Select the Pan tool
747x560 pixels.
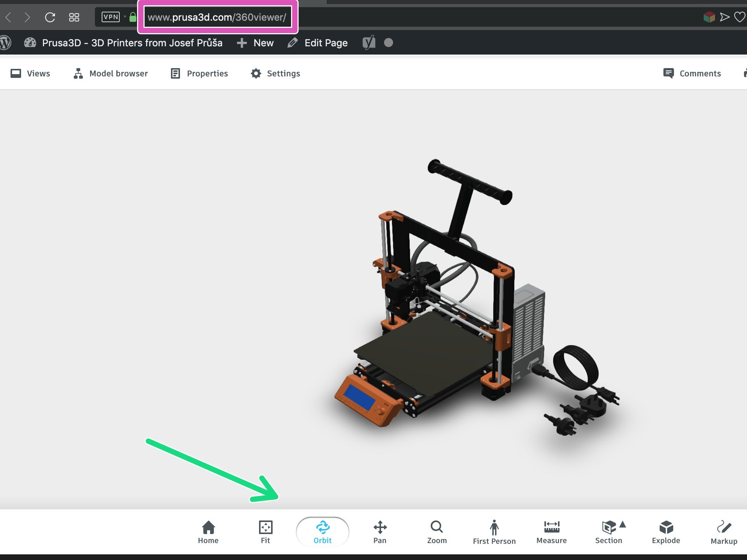380,531
